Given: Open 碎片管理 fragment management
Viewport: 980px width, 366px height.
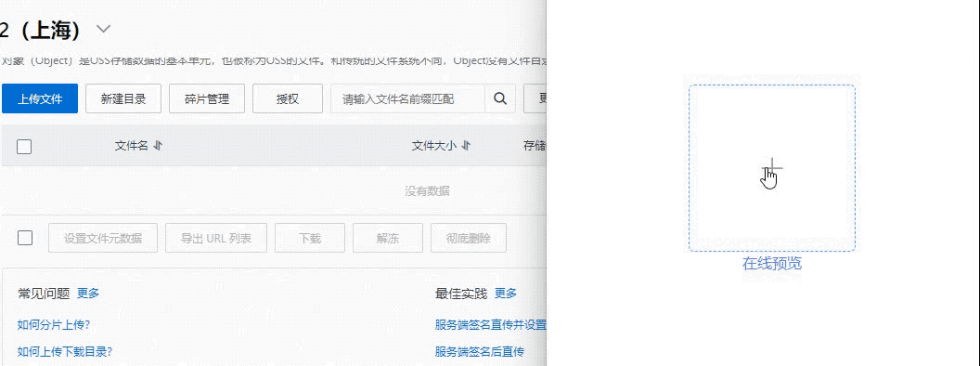Looking at the screenshot, I should point(207,98).
